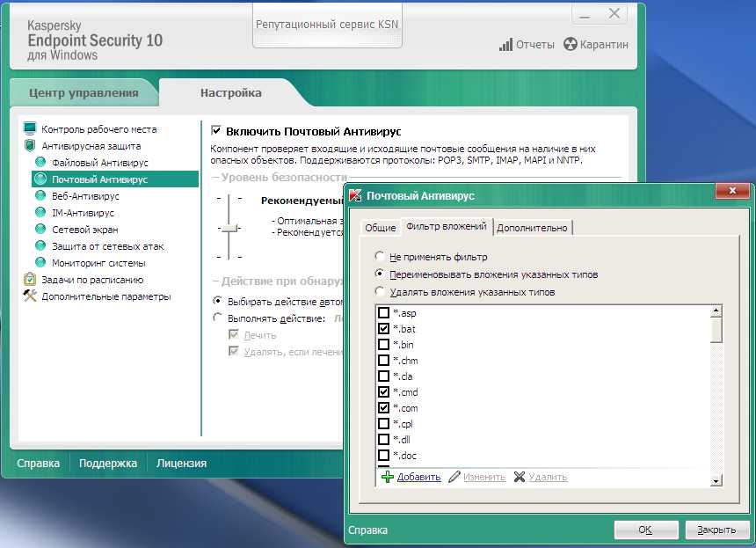Image resolution: width=756 pixels, height=548 pixels.
Task: Open Карантин quarantine radiation icon
Action: coord(570,44)
